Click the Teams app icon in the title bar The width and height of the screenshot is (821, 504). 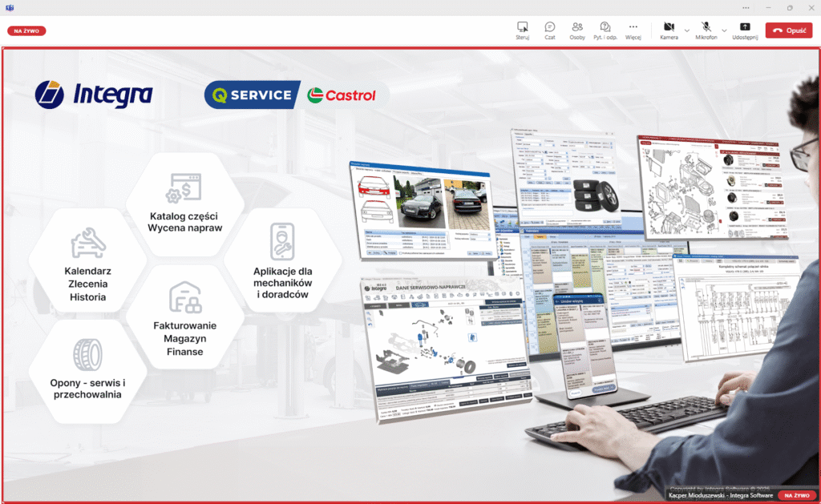point(10,8)
